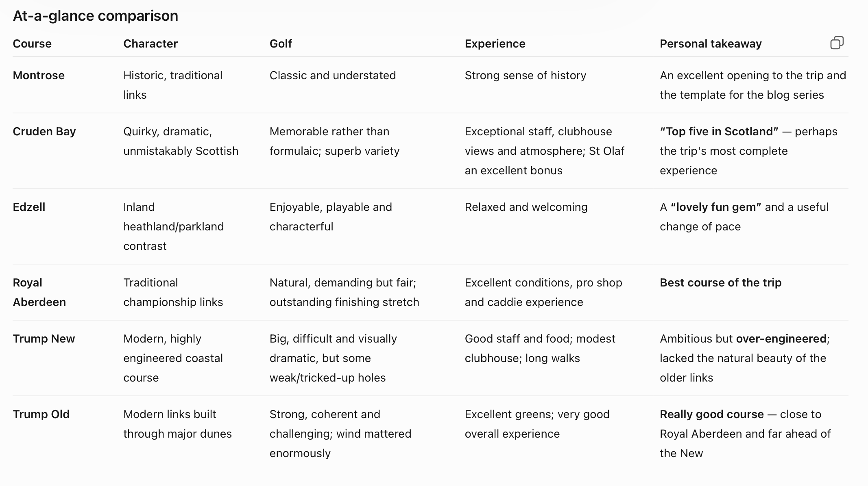This screenshot has height=486, width=868.
Task: Select the Character column header
Action: coord(150,43)
